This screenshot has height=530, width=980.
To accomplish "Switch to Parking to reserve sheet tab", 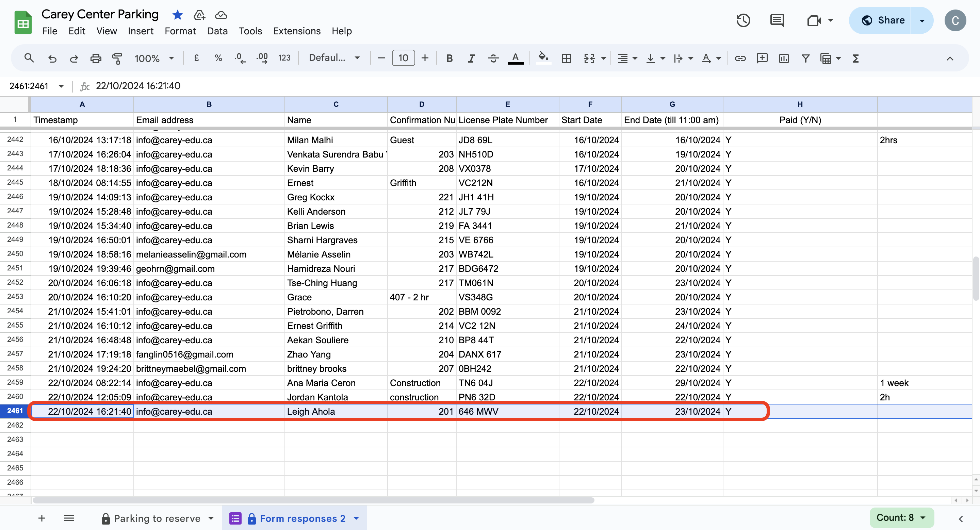I will point(157,518).
